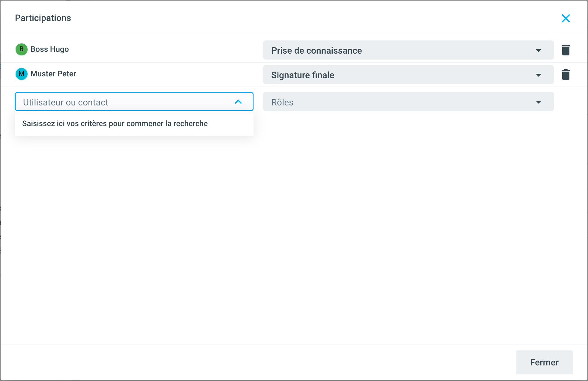Delete the Muster Peter participation
This screenshot has height=381, width=588.
[x=566, y=75]
